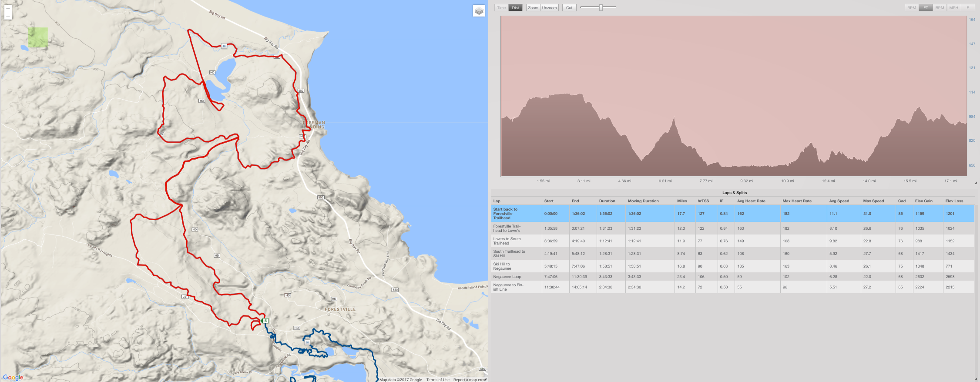Sort by the Miles column header

tap(682, 201)
